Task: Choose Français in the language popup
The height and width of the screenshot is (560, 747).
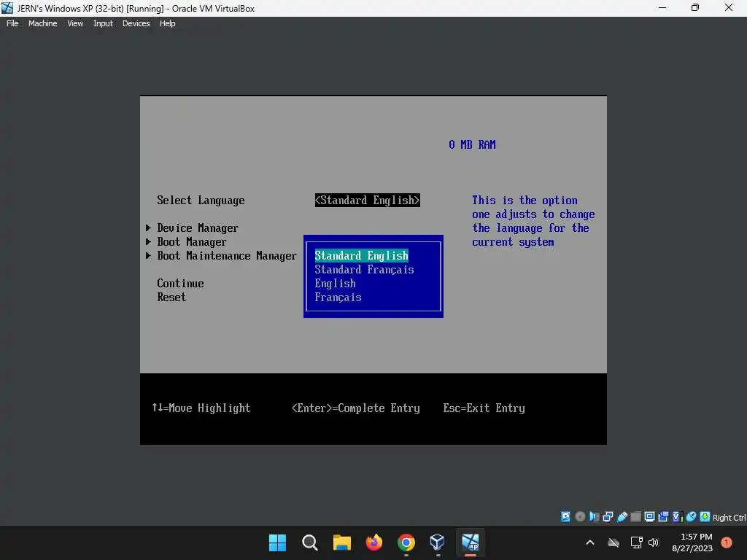Action: [338, 297]
